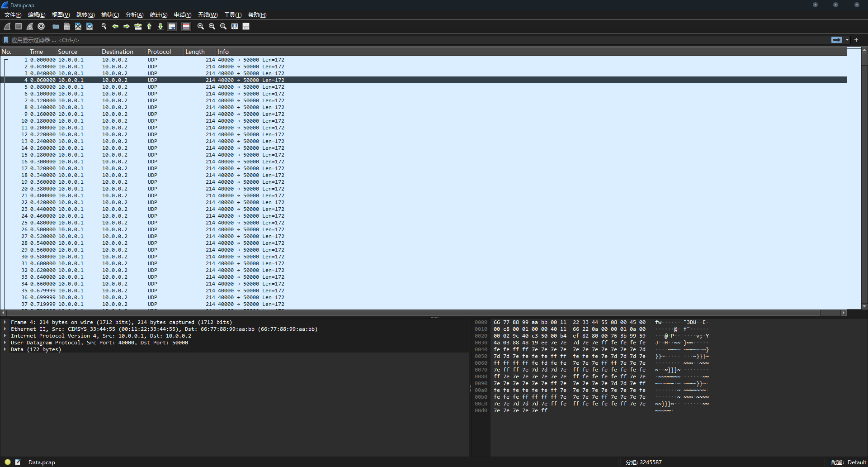
Task: Open the capture file folder icon
Action: coord(56,27)
